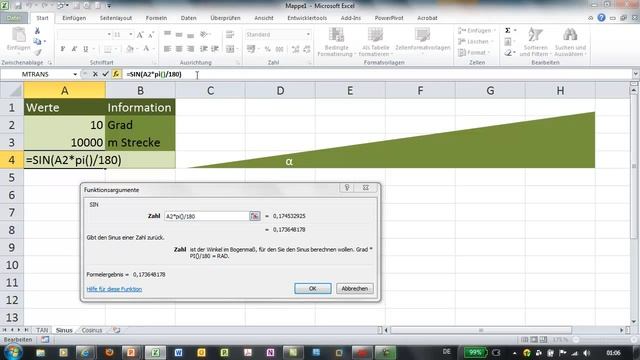Click the decrease indent icon
This screenshot has width=640, height=360.
(204, 49)
